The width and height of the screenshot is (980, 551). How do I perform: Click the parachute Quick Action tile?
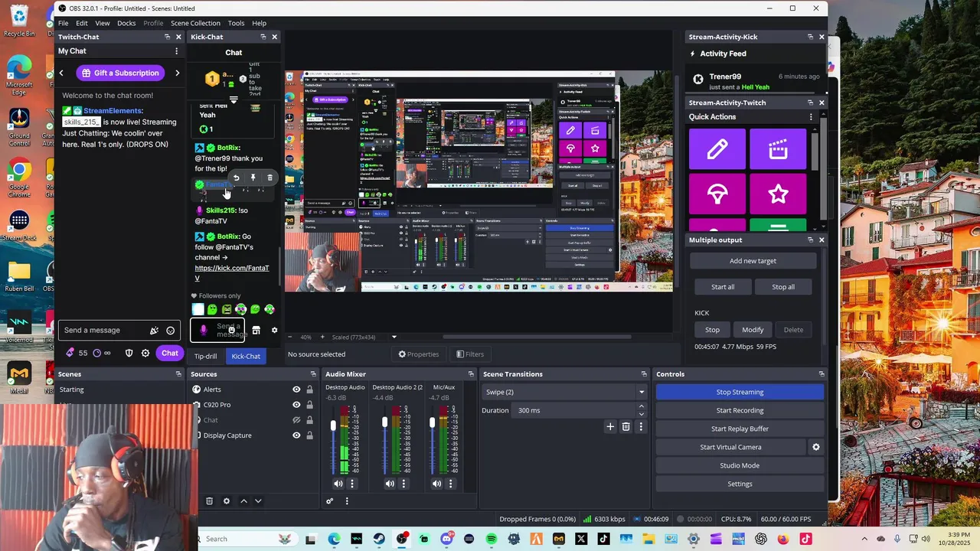pyautogui.click(x=717, y=194)
